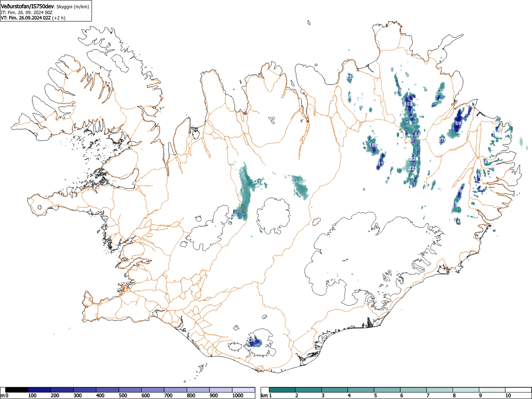Click the '100' tick label on the meter legend
Screen dimensions: 532x399
click(32, 396)
